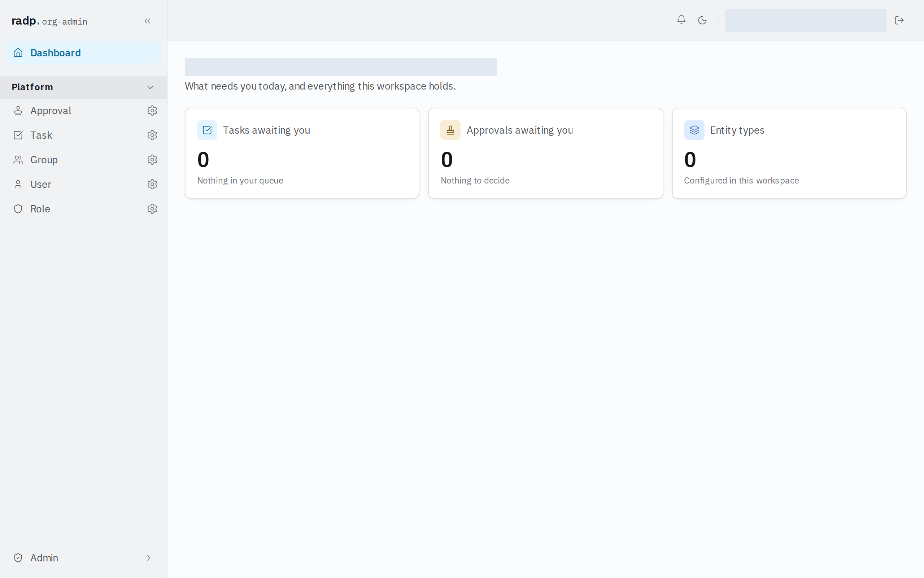The width and height of the screenshot is (924, 578).
Task: Open notifications bell icon
Action: tap(681, 20)
